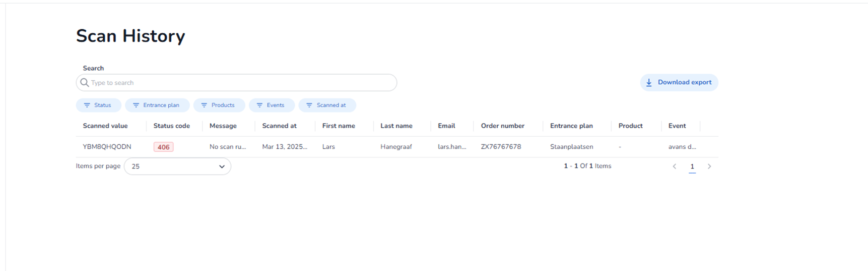Viewport: 868px width, 271px height.
Task: Sort by Status code column header
Action: [x=171, y=126]
